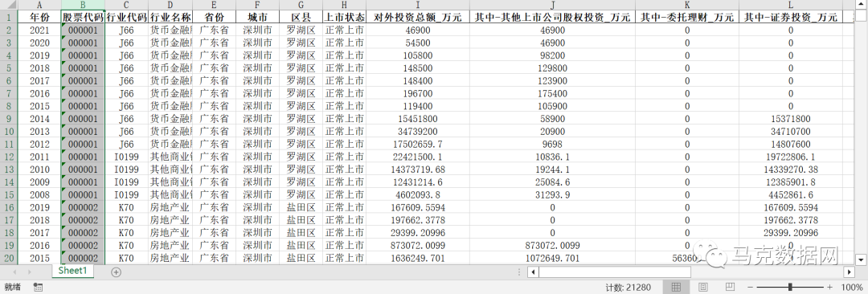Click the 其中-其他上市公司股权投资_万元 header cell
The image size is (868, 294).
552,17
